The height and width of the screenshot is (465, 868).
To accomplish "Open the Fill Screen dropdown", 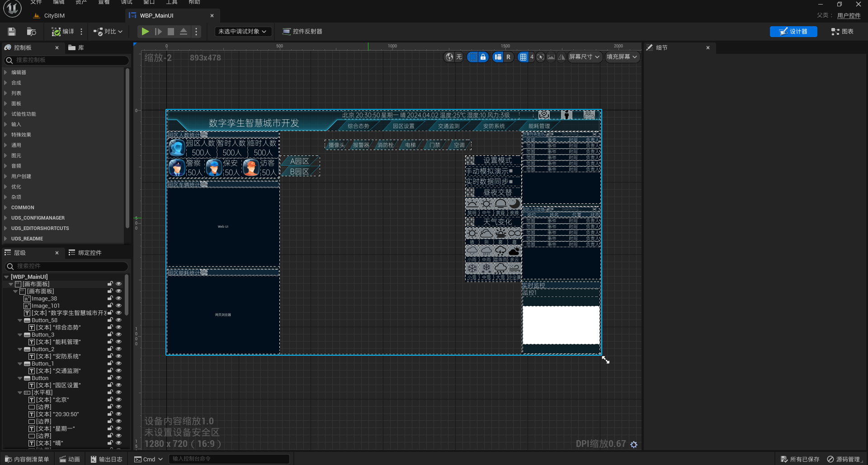I will [x=622, y=57].
